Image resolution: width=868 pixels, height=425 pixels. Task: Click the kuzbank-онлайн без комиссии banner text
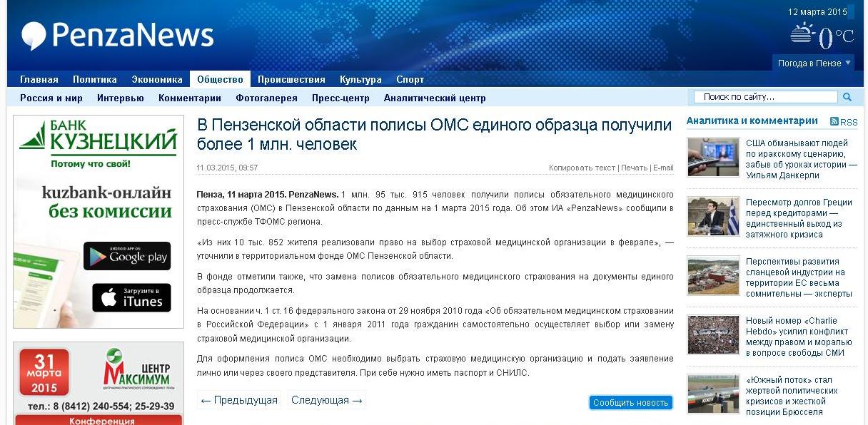point(107,202)
